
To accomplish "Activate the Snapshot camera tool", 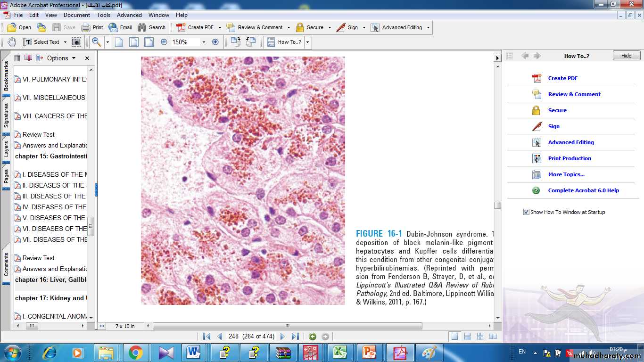I will pyautogui.click(x=76, y=42).
